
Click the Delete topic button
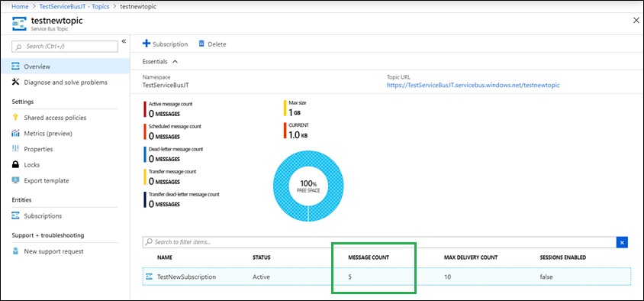tap(212, 44)
